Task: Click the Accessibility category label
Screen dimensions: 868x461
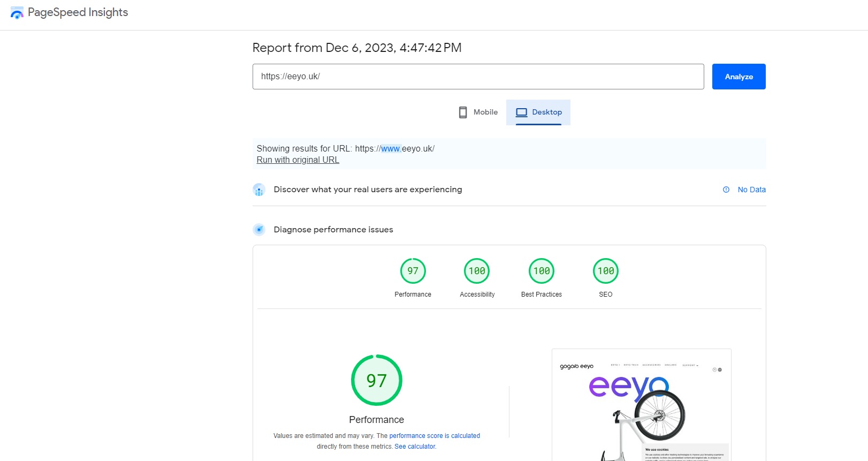Action: pyautogui.click(x=477, y=294)
